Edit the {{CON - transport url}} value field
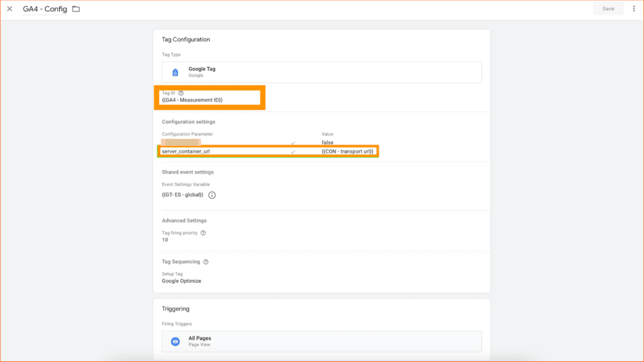The image size is (644, 362). pos(348,151)
